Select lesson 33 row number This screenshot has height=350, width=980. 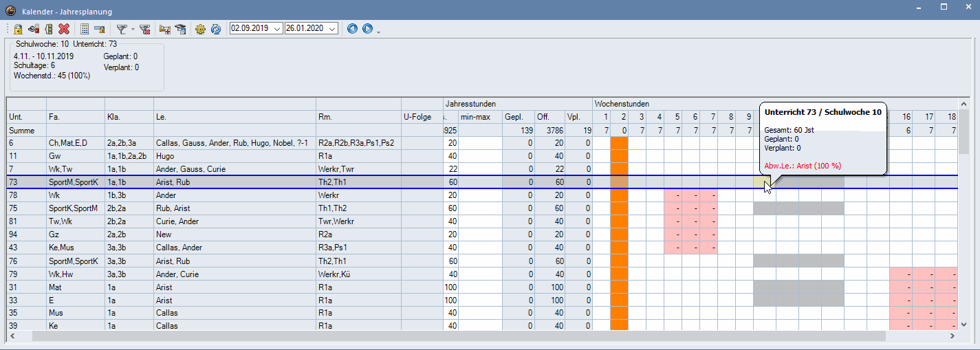(x=26, y=300)
